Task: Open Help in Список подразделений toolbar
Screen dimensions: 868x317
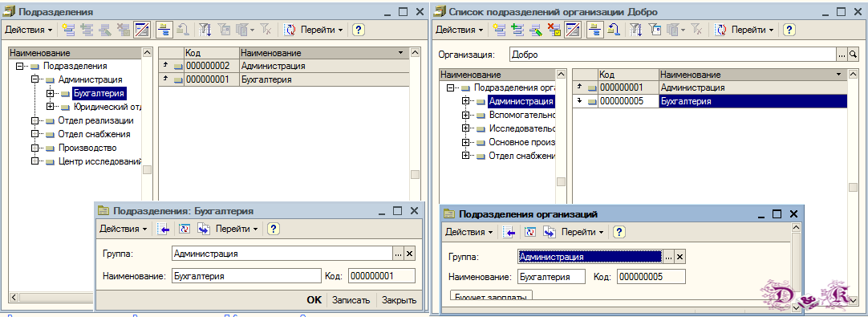Action: (789, 30)
